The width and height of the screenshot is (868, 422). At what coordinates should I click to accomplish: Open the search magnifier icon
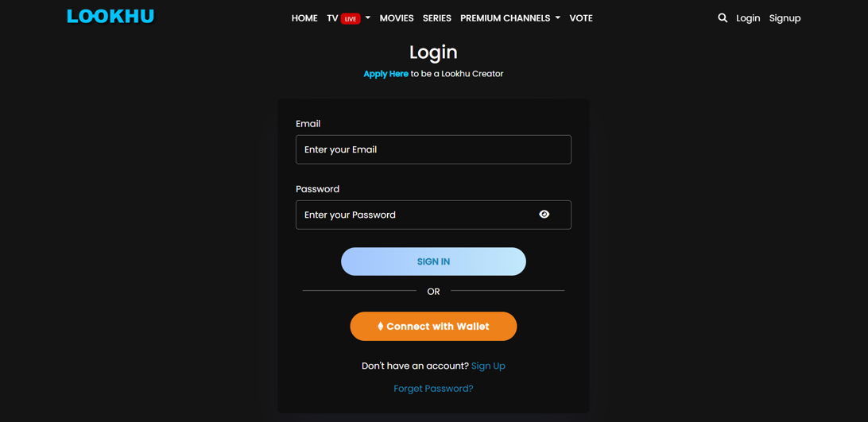[x=723, y=17]
